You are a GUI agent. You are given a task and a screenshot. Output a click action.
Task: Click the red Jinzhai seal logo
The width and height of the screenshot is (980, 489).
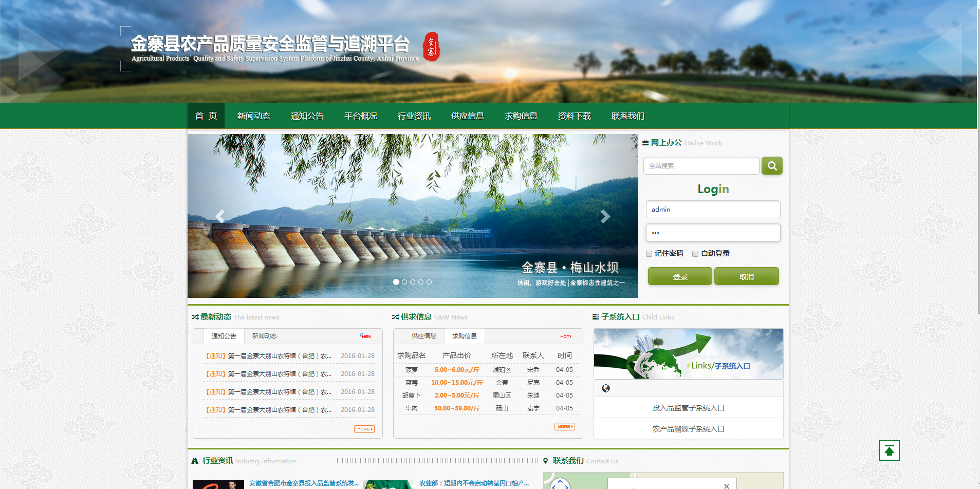coord(431,47)
